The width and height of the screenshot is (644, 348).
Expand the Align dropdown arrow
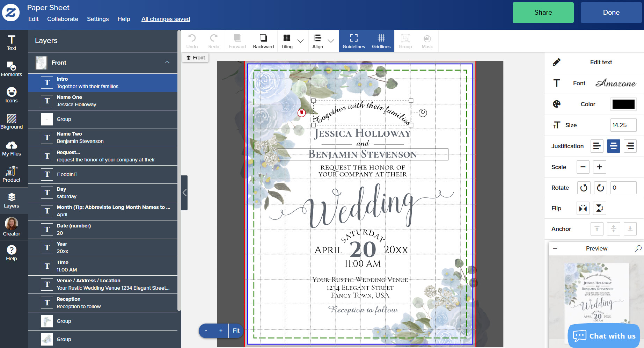pos(331,41)
